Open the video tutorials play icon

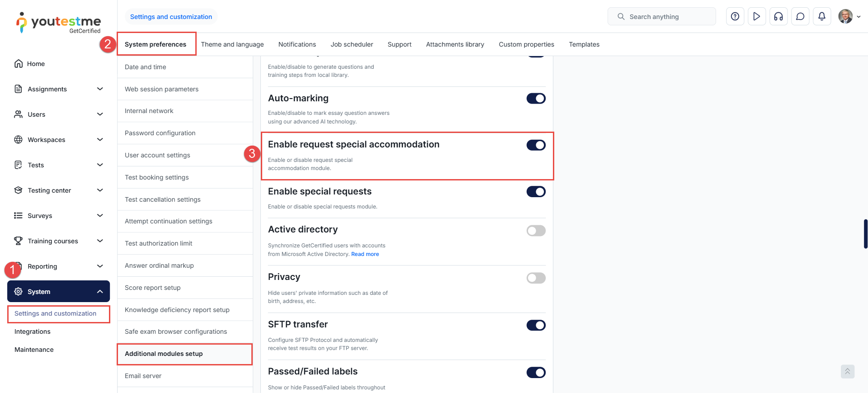(757, 17)
